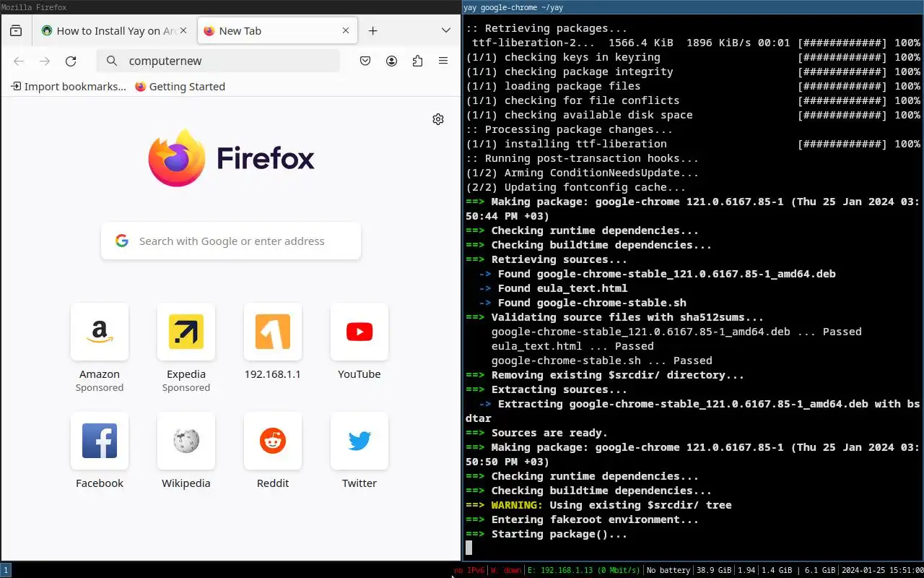Click the Firefox logo on new tab page
The width and height of the screenshot is (924, 578).
tap(231, 158)
